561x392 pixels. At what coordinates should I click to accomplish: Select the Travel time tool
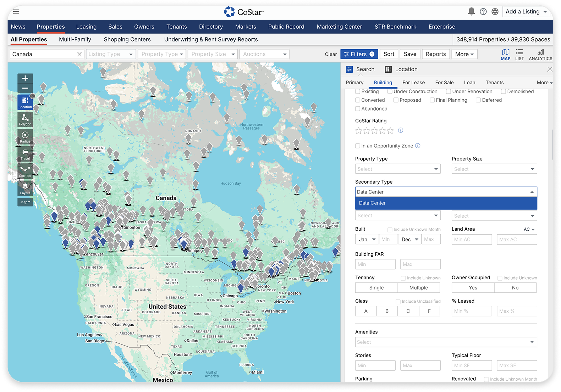click(x=25, y=154)
